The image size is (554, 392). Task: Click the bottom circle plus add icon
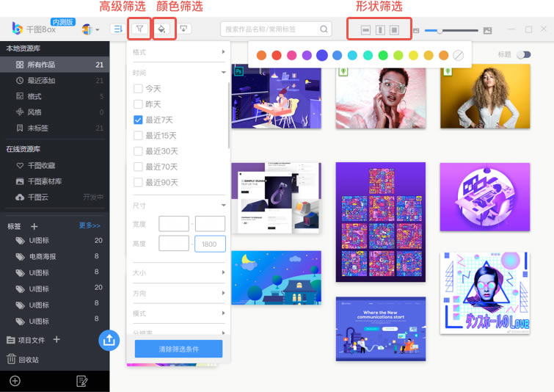point(15,381)
